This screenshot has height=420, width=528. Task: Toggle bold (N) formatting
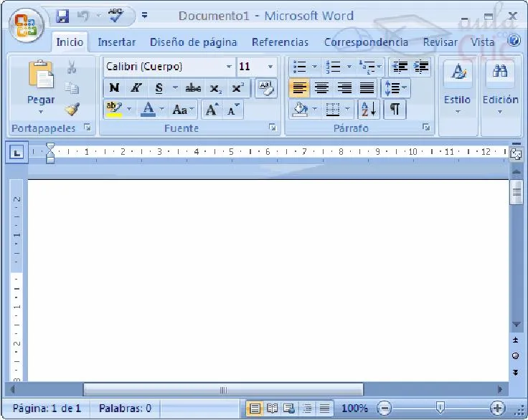click(x=114, y=88)
